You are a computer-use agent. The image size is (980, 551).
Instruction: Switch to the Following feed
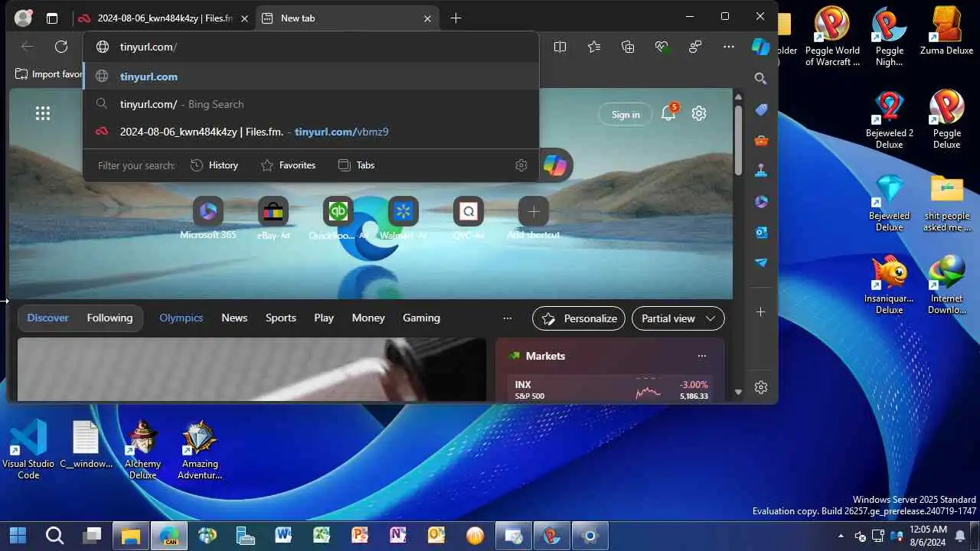coord(109,318)
